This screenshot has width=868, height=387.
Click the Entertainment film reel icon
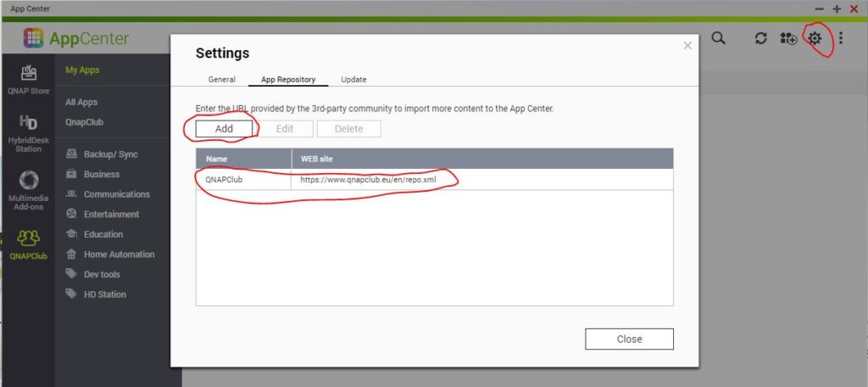click(x=71, y=214)
